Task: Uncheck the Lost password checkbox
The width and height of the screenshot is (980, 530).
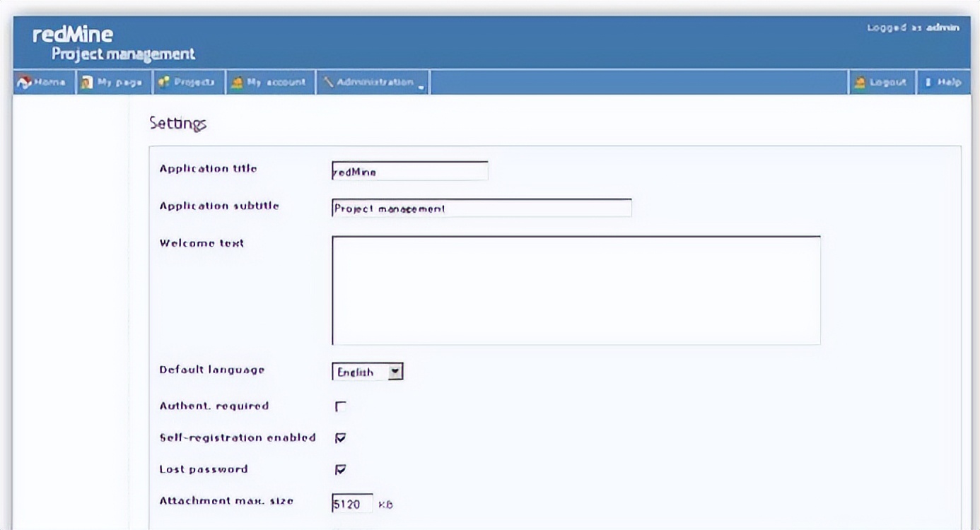Action: point(341,469)
